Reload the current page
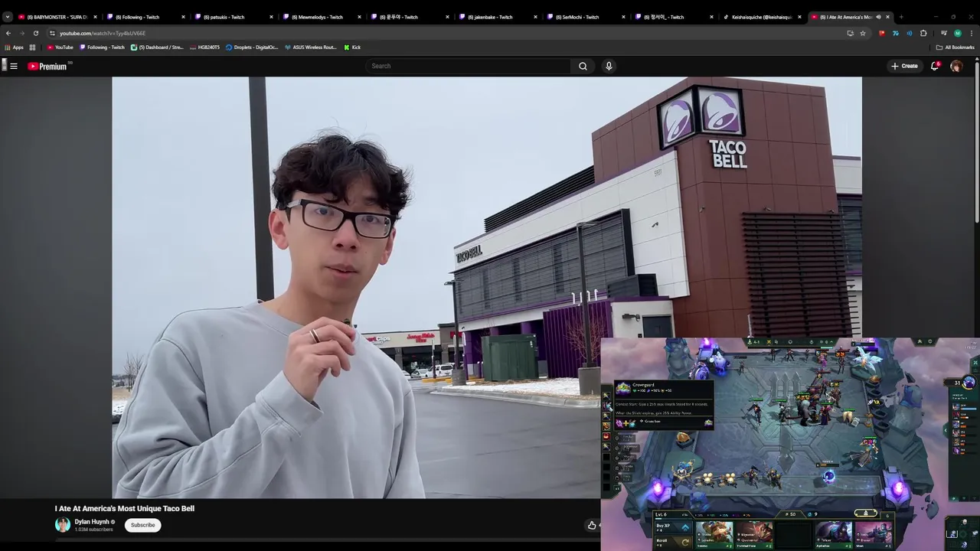Viewport: 980px width, 551px height. point(35,33)
